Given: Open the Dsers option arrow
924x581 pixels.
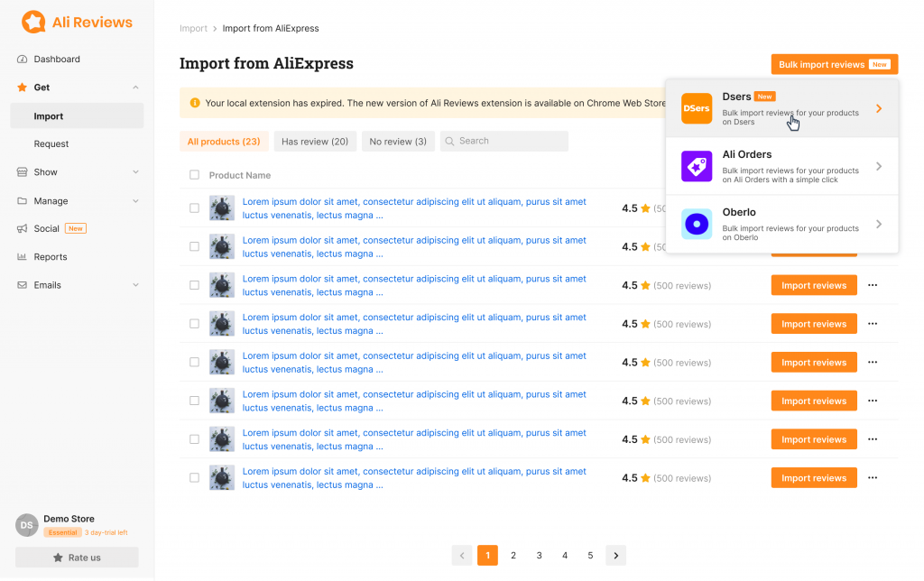Looking at the screenshot, I should click(x=879, y=108).
